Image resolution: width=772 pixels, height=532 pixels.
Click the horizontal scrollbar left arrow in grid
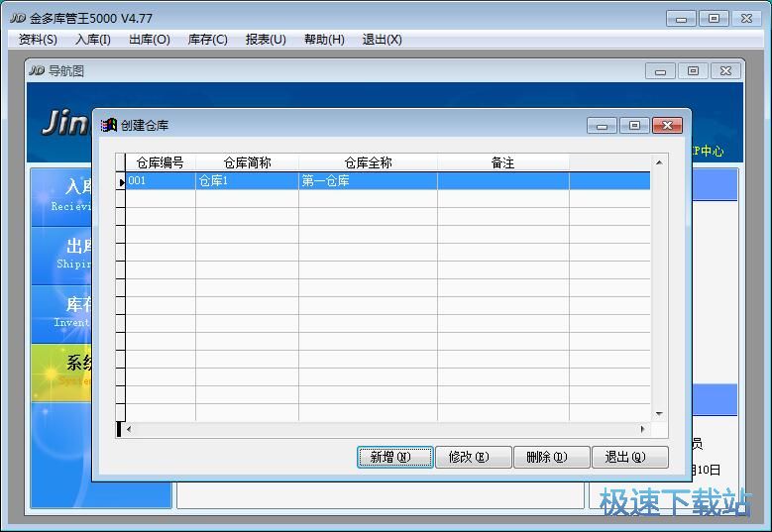pyautogui.click(x=129, y=429)
